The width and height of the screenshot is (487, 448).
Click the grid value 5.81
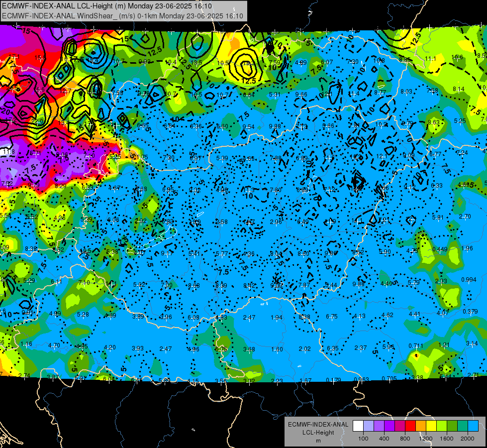click(438, 217)
